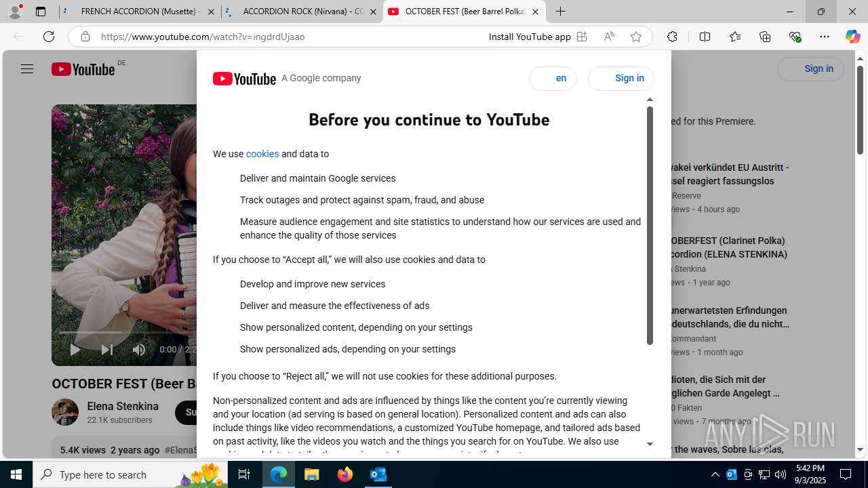
Task: Click the taskbar search box
Action: (x=130, y=474)
